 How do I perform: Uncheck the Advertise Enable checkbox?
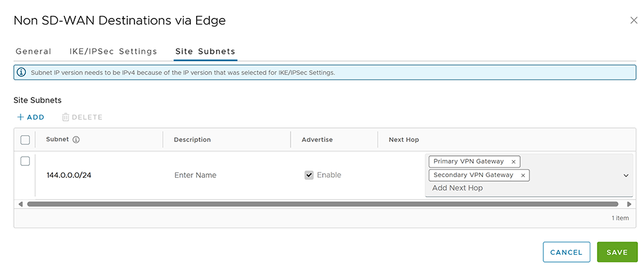309,175
